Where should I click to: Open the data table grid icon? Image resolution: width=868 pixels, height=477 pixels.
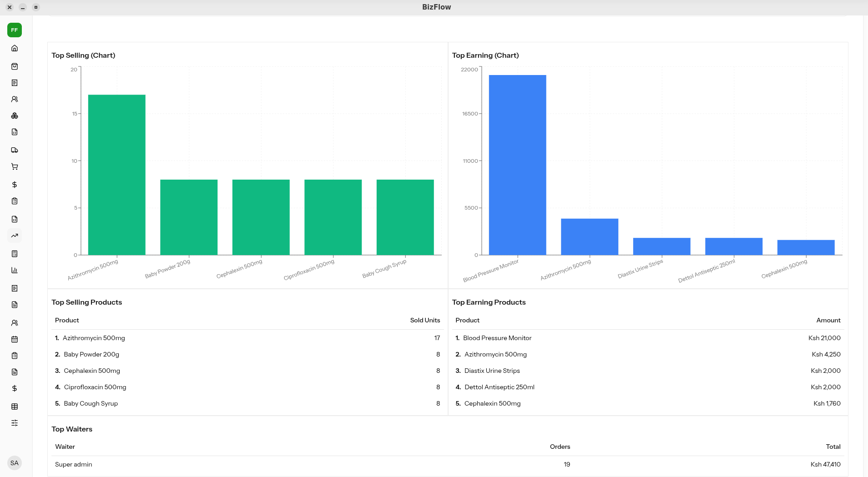pos(15,406)
